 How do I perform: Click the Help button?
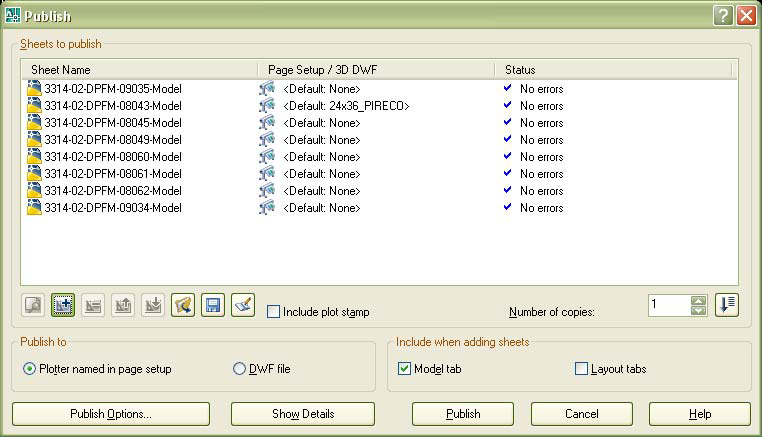[x=700, y=414]
